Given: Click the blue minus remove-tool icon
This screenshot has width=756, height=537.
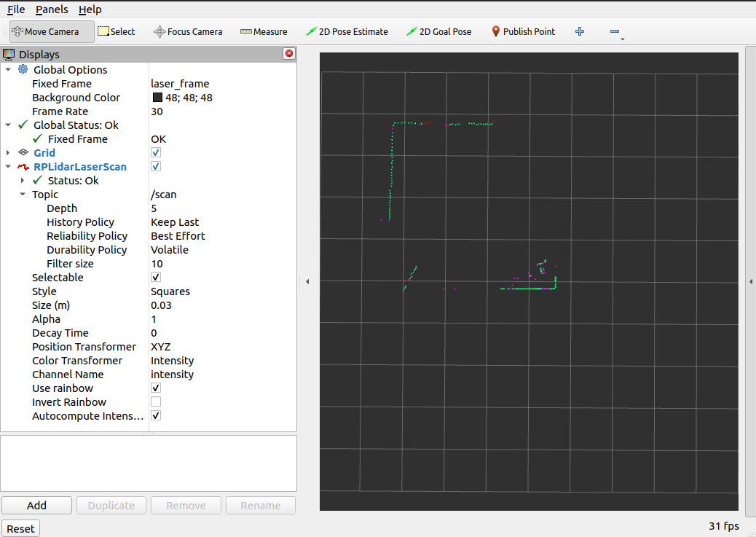Looking at the screenshot, I should point(614,31).
